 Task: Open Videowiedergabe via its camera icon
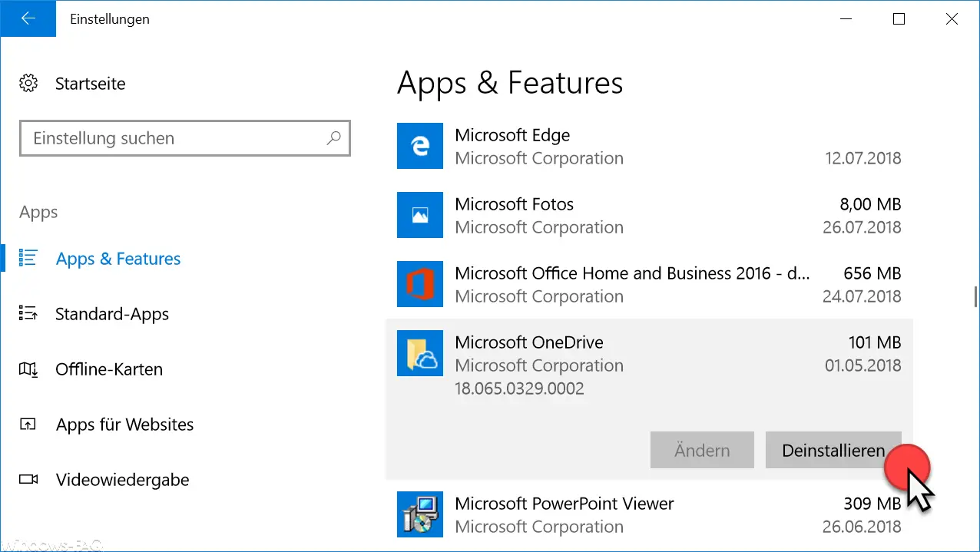tap(28, 480)
